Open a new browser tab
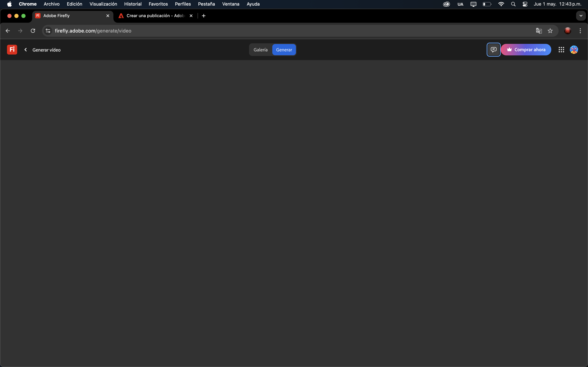The height and width of the screenshot is (367, 588). click(204, 16)
